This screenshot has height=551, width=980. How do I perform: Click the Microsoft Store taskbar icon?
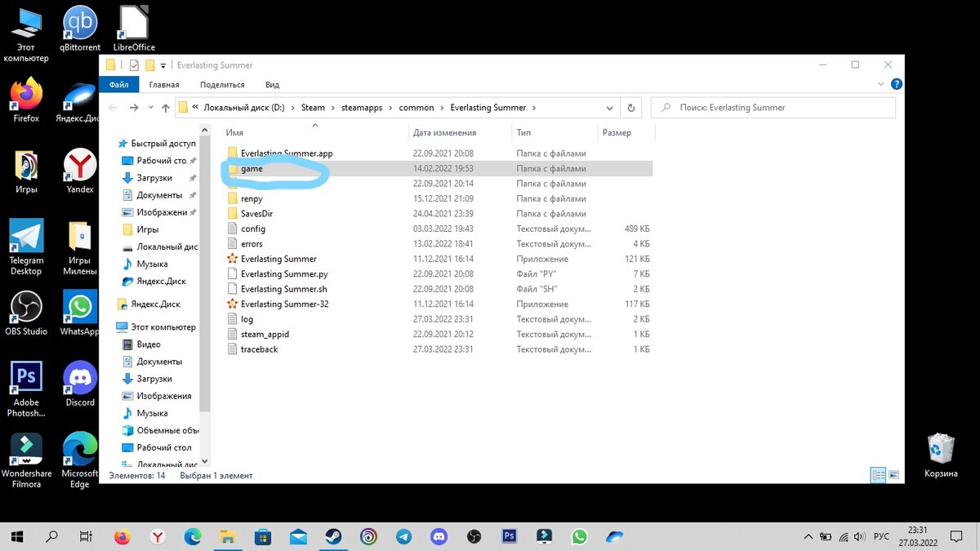(x=263, y=536)
